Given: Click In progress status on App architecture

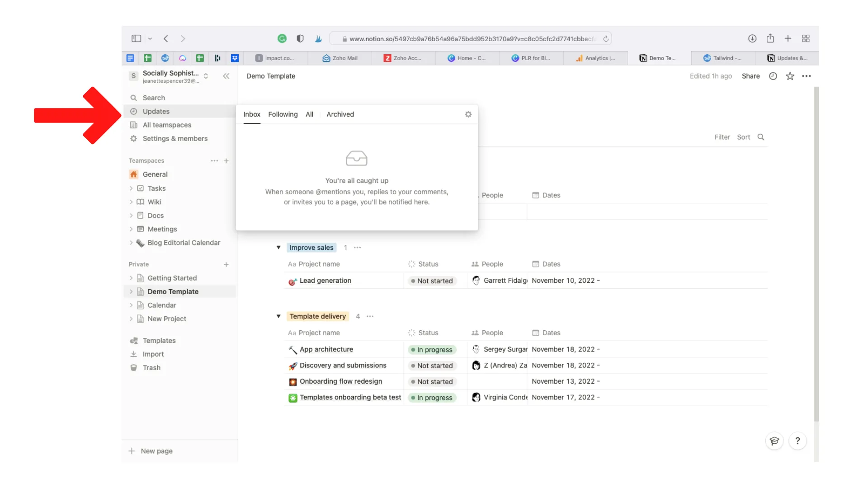Looking at the screenshot, I should [x=432, y=349].
